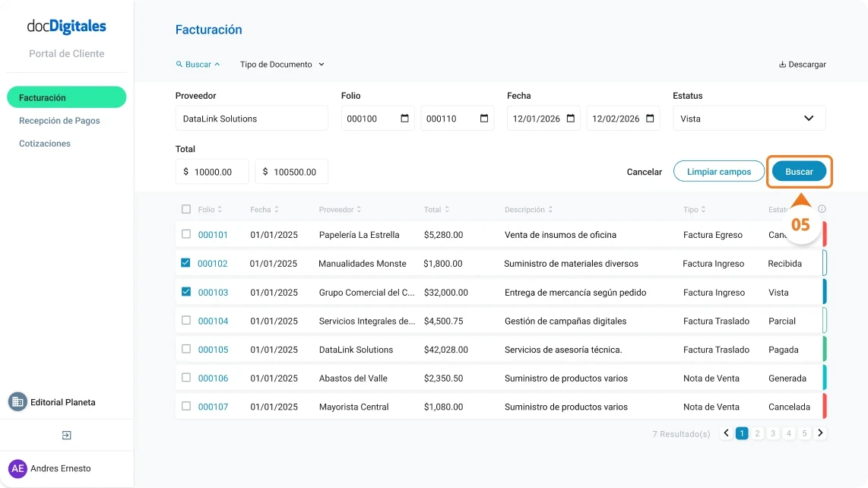This screenshot has height=488, width=868.
Task: Collapse the Buscar filter panel chevron
Action: coord(217,64)
